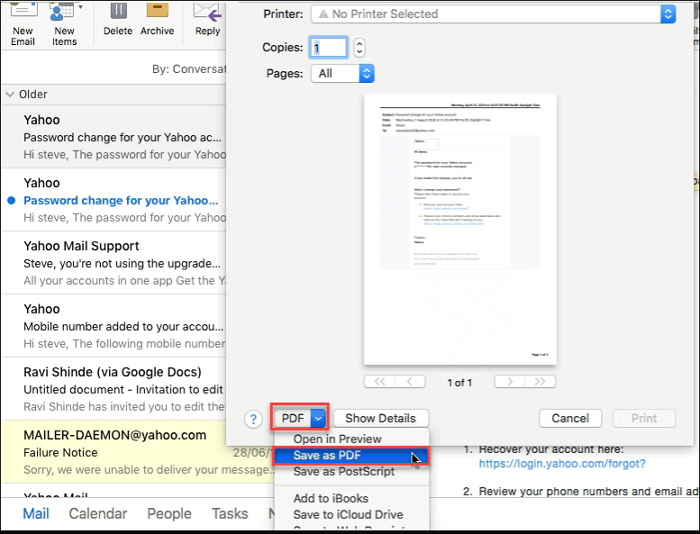
Task: Click the Copies number input field
Action: coord(328,47)
